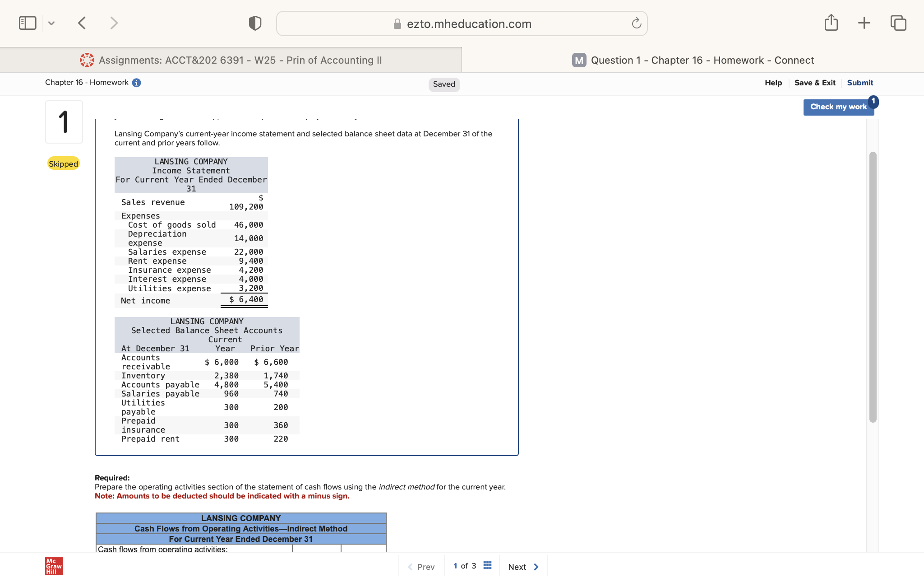Click the ezto.mheducation.com address bar
Image resolution: width=924 pixels, height=578 pixels.
[x=462, y=23]
